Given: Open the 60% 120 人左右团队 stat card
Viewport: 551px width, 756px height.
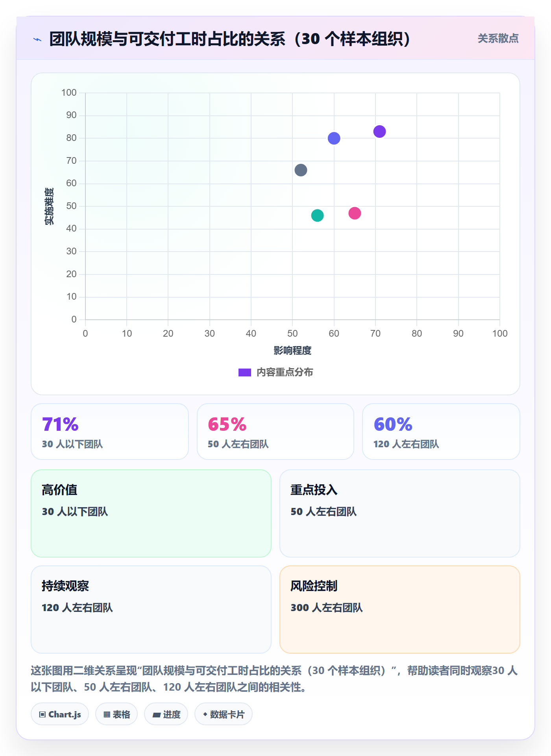Looking at the screenshot, I should click(441, 432).
